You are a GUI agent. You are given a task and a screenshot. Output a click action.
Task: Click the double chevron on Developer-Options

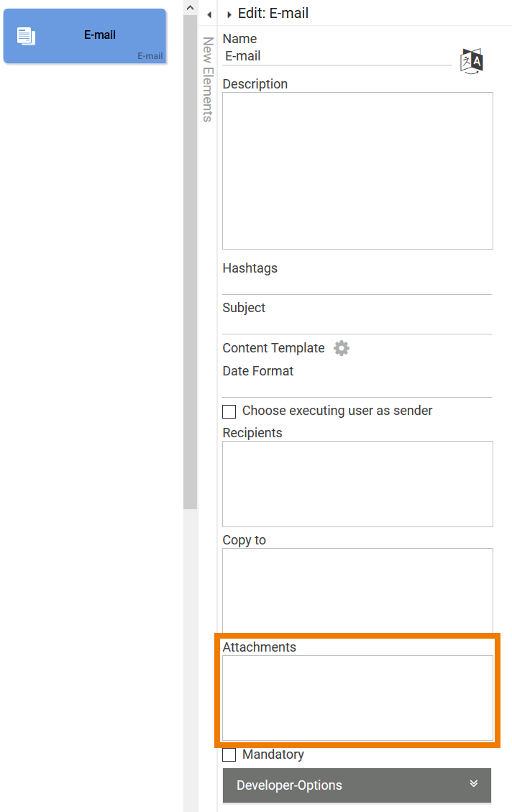pyautogui.click(x=474, y=785)
